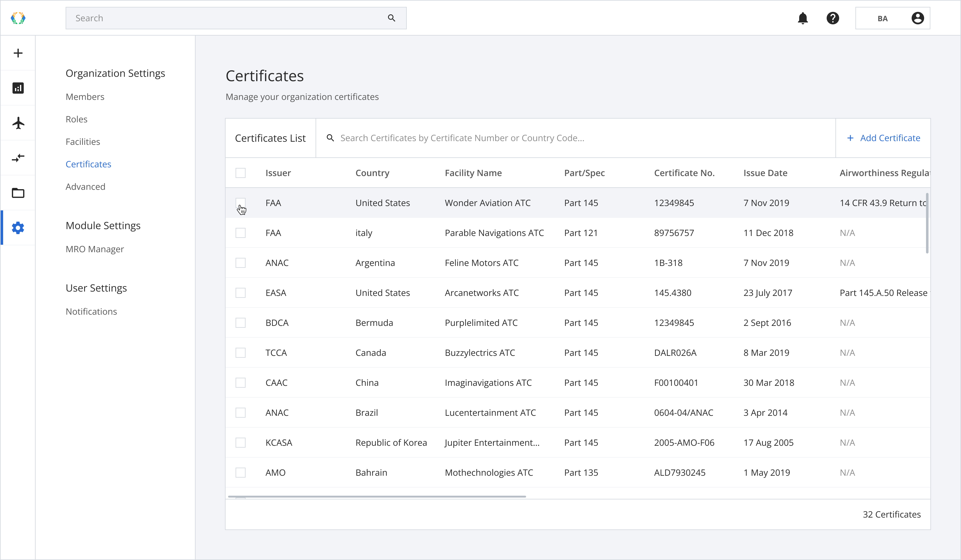Click the Part 121 cell
The image size is (961, 560).
tap(581, 233)
